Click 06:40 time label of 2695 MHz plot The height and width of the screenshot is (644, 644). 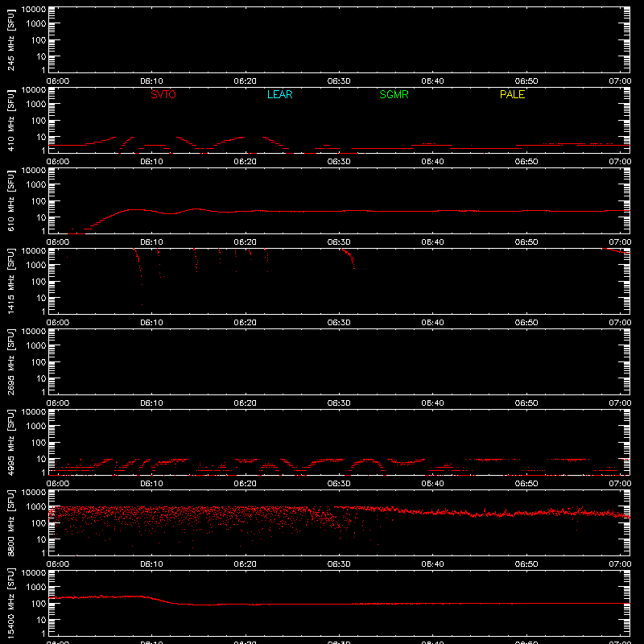pyautogui.click(x=432, y=403)
